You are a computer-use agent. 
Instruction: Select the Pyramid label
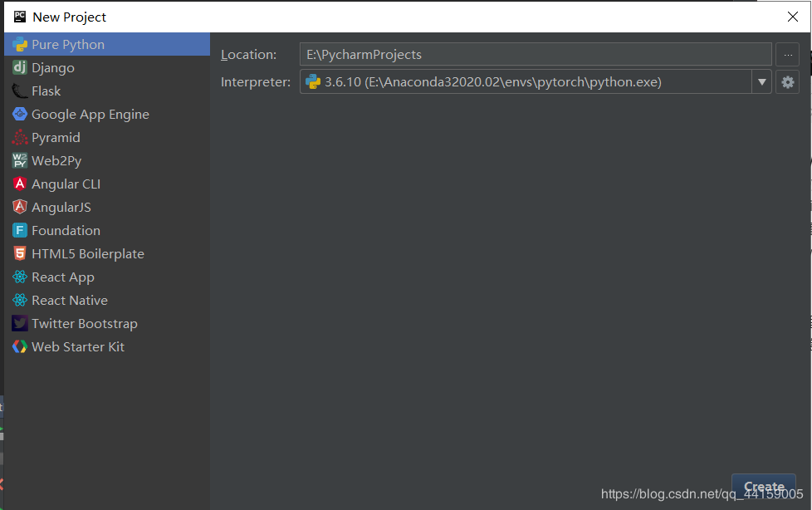pyautogui.click(x=56, y=138)
